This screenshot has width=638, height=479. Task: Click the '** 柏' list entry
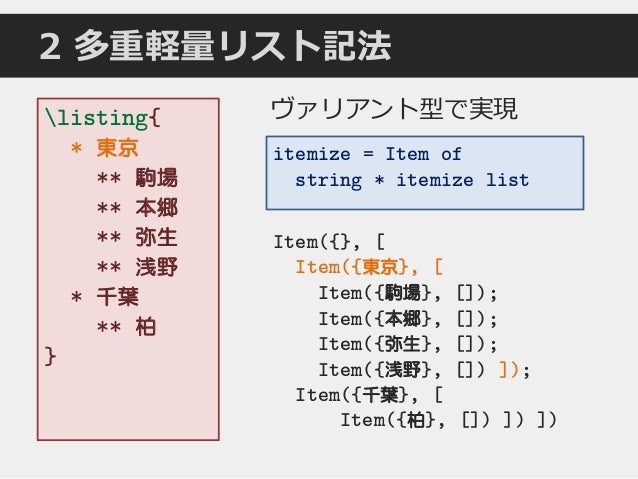pos(126,327)
